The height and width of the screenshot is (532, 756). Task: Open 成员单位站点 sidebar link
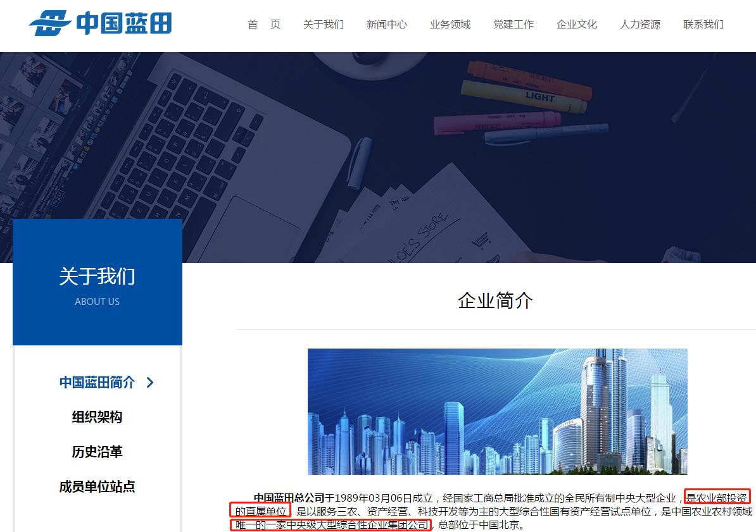97,487
